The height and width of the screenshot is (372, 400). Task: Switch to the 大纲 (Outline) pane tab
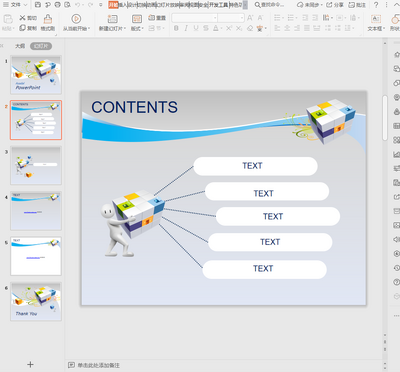click(x=20, y=46)
